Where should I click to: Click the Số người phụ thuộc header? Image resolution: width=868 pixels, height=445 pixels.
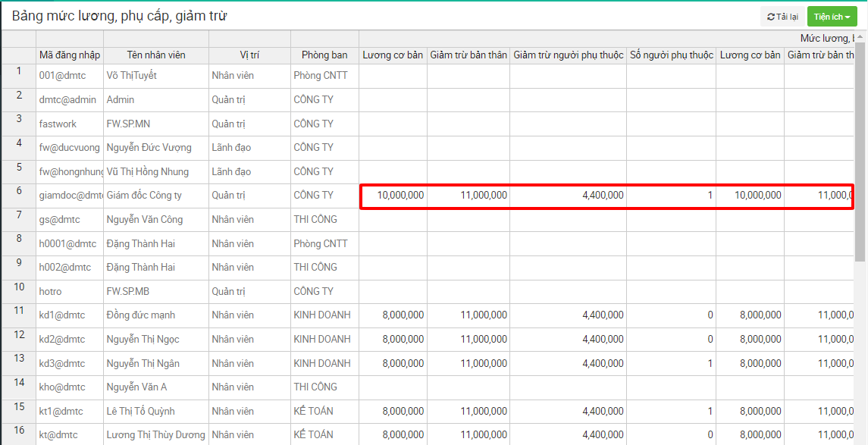point(671,55)
